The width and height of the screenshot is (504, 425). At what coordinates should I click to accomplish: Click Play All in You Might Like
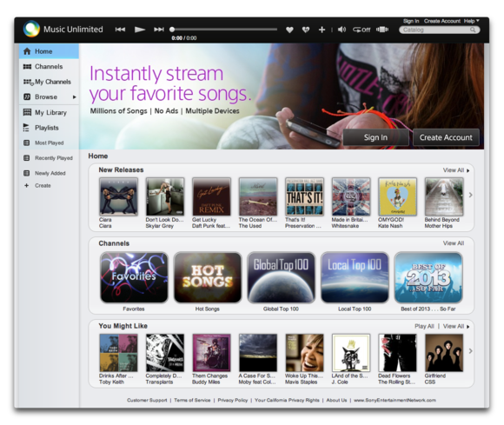pyautogui.click(x=424, y=326)
